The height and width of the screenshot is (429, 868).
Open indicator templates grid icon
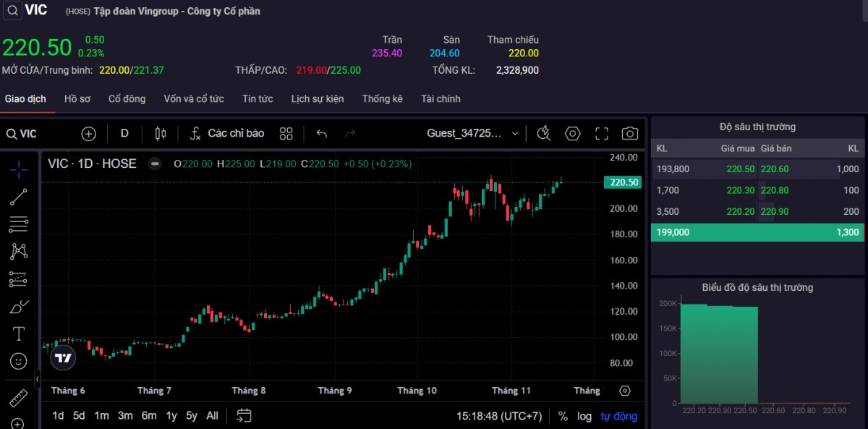coord(286,134)
